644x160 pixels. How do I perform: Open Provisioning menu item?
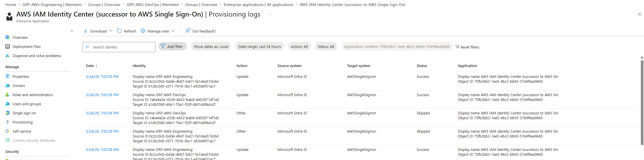(23, 122)
